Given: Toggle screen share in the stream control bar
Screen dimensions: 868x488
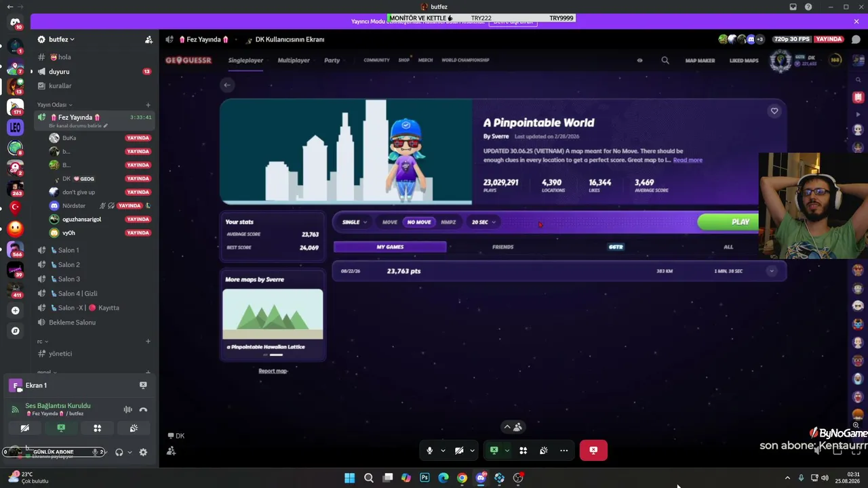Looking at the screenshot, I should pos(494,451).
